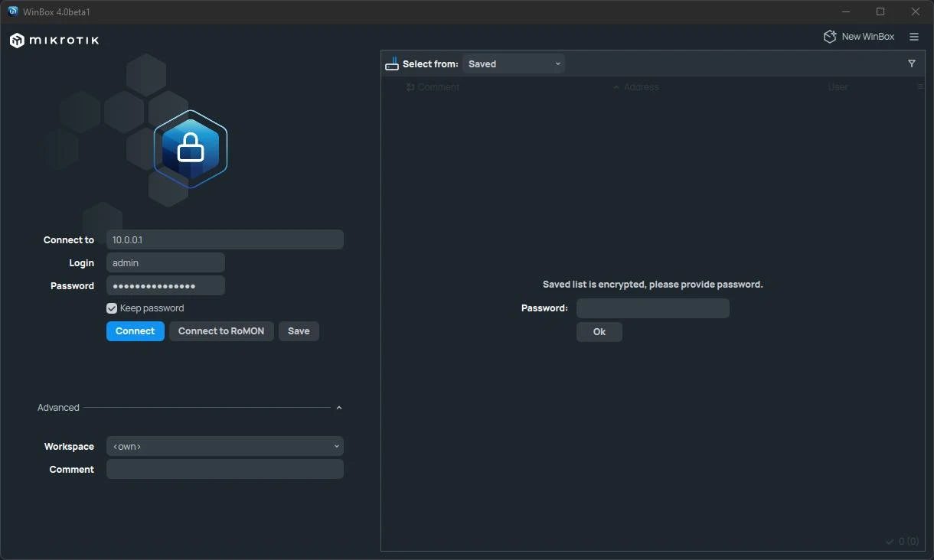Sort by the Address column header
Screen dimensions: 934x560
640,87
